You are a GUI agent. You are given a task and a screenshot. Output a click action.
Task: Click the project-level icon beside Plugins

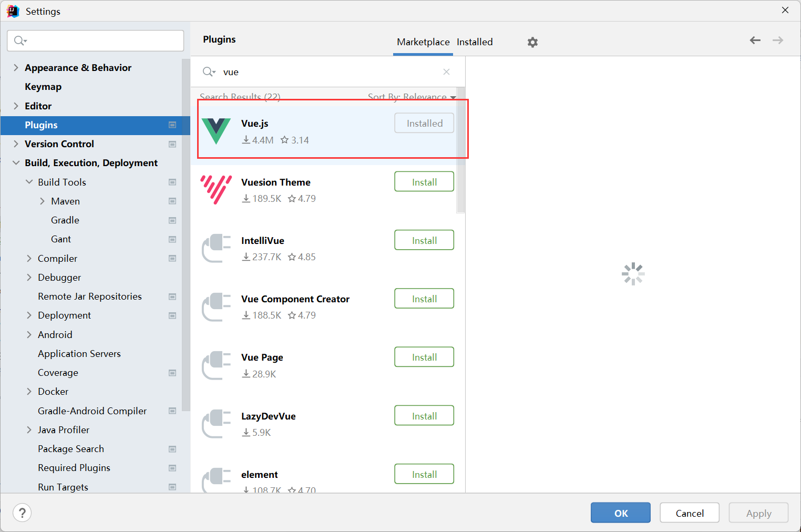coord(172,125)
